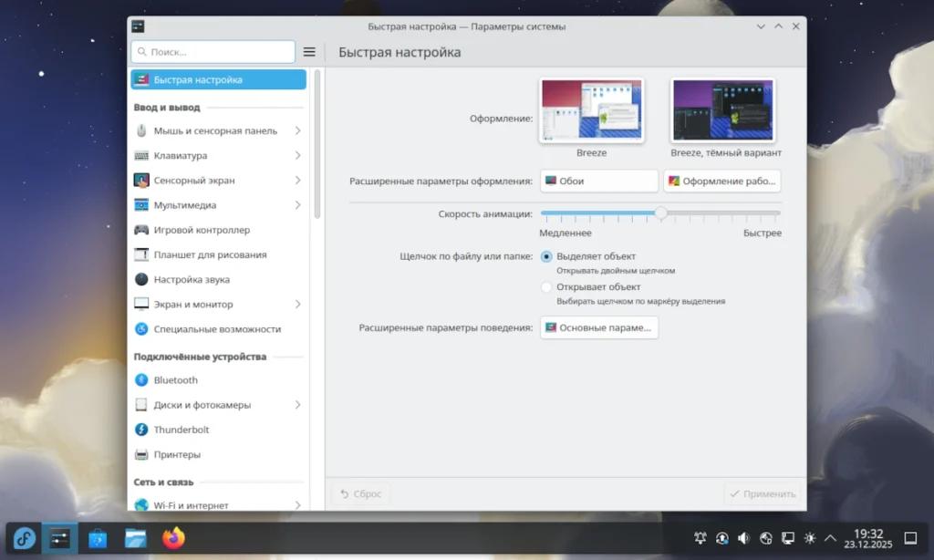Open brightness settings in system tray
Image resolution: width=934 pixels, height=560 pixels.
click(810, 538)
